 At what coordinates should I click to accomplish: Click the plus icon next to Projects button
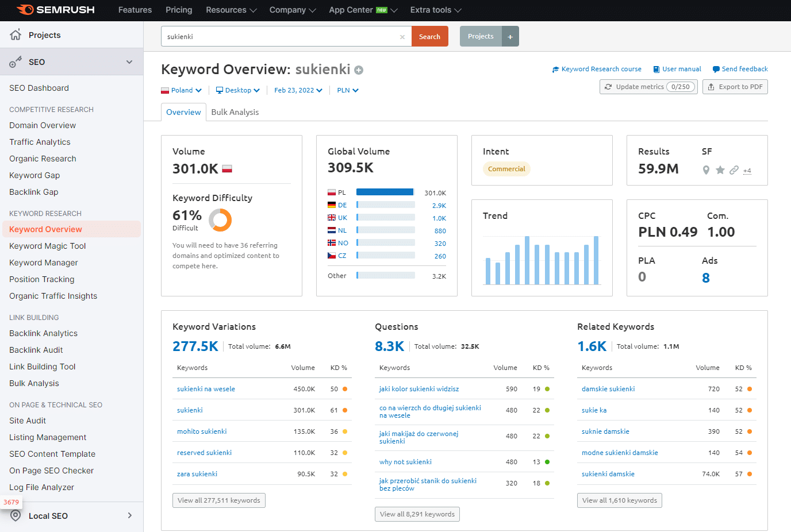510,37
